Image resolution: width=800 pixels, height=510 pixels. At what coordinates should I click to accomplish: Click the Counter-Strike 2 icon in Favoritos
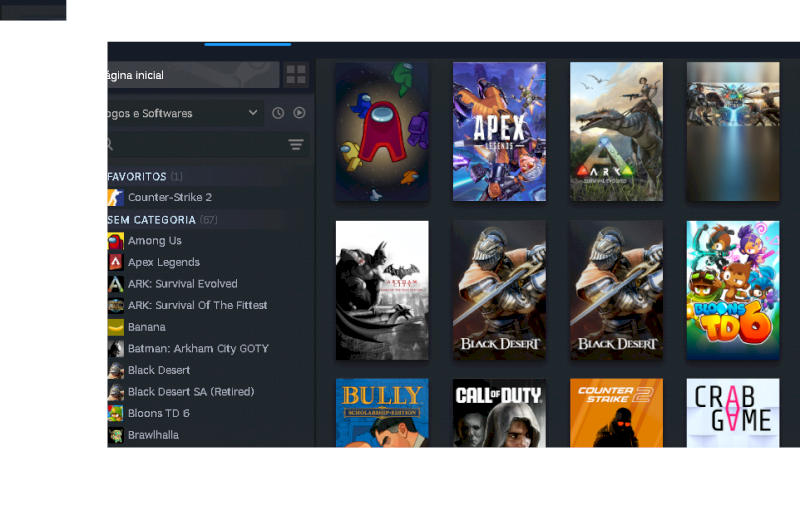click(116, 198)
